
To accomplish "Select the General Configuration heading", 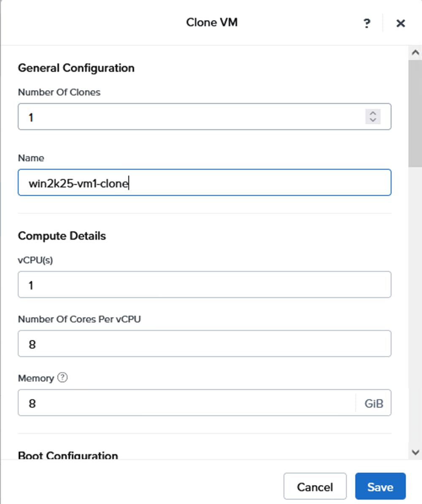I will click(x=76, y=68).
